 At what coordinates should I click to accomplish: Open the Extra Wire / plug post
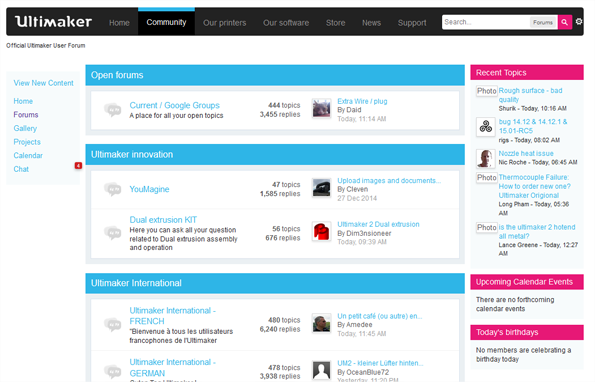(x=362, y=101)
